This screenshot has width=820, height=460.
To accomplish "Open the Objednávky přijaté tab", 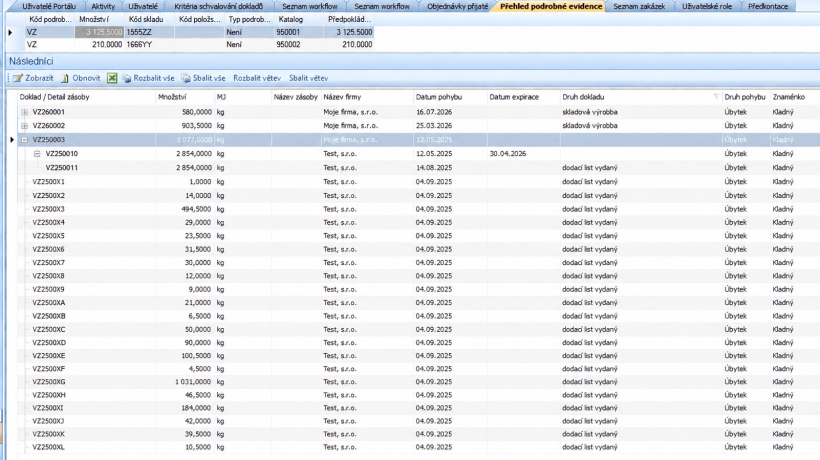I will point(457,6).
